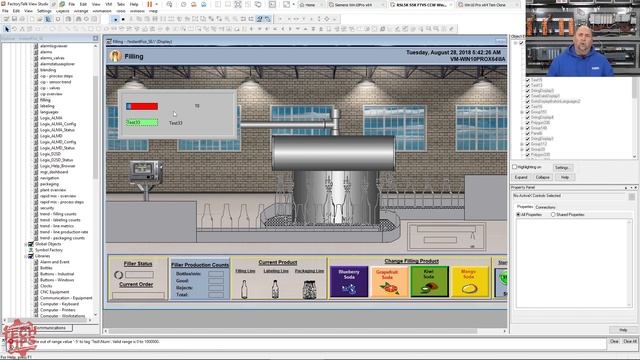The image size is (640, 360).
Task: Select the Mango Soda product button
Action: (470, 282)
